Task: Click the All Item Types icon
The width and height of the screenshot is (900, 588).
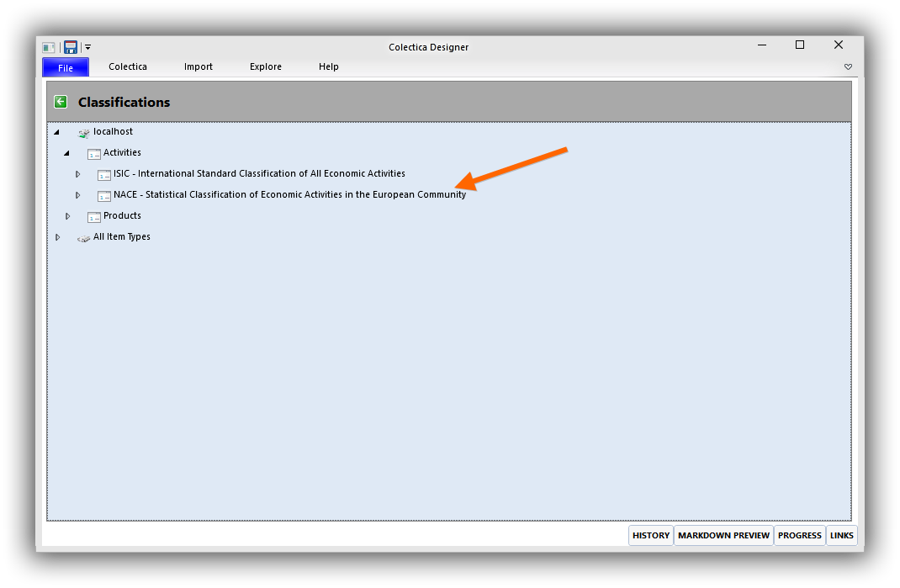Action: point(84,238)
